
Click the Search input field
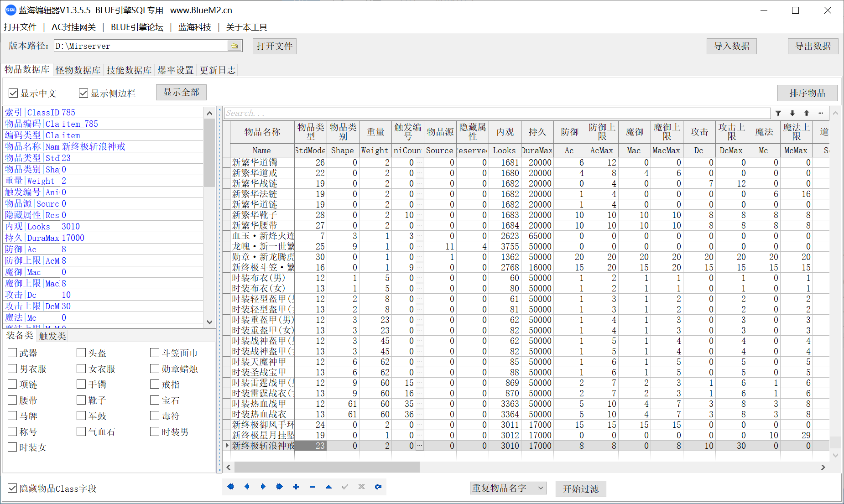click(497, 113)
